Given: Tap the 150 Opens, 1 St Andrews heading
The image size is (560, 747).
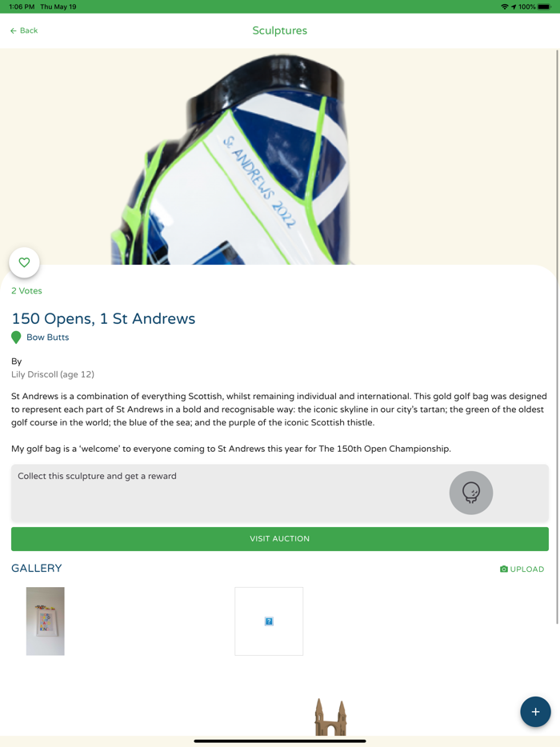Looking at the screenshot, I should pyautogui.click(x=103, y=318).
